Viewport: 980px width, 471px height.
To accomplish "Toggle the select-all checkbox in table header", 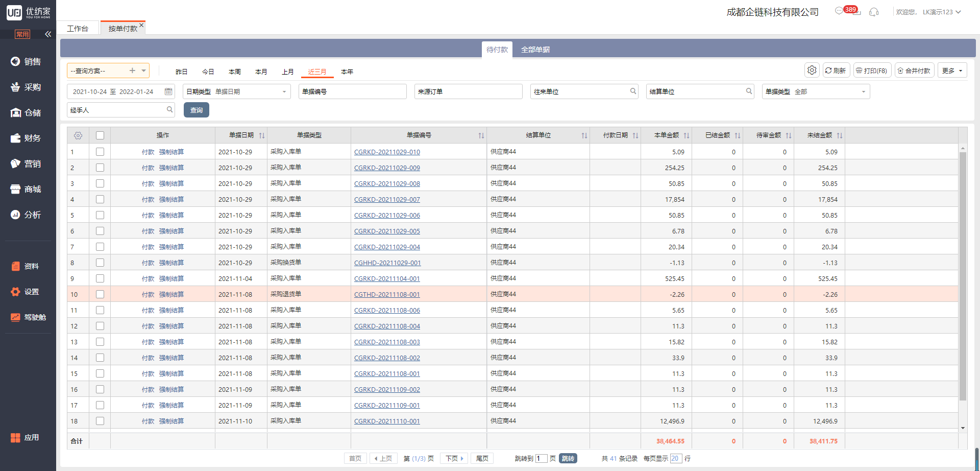I will coord(100,135).
